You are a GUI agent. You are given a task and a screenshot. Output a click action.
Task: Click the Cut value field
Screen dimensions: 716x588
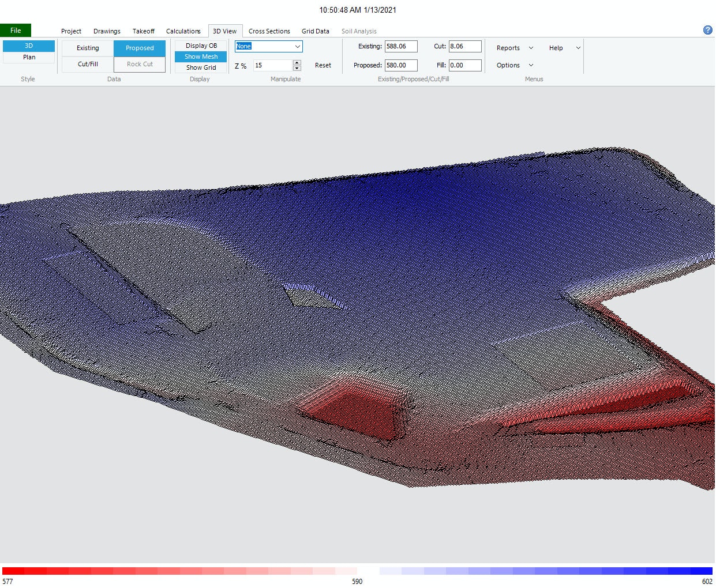[464, 46]
